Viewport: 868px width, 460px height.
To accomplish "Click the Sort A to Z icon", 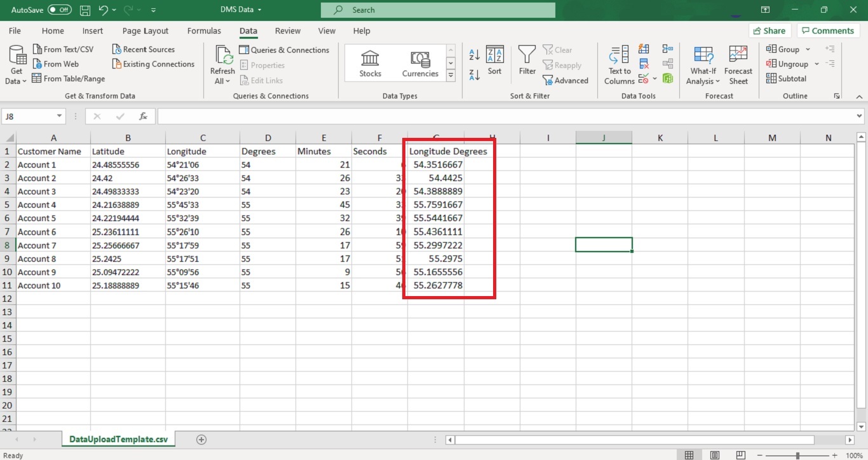I will point(474,55).
